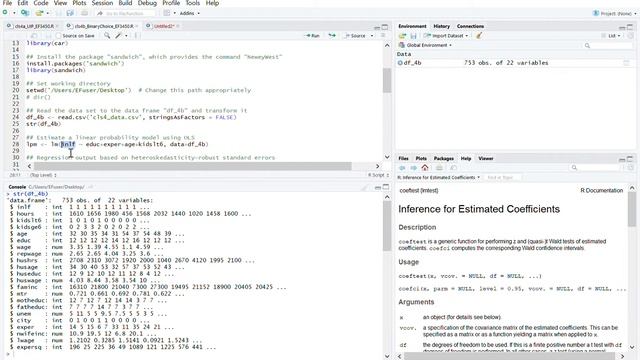Screen dimensions: 640x360
Task: Go forward in Help pane history
Action: pyautogui.click(x=413, y=168)
